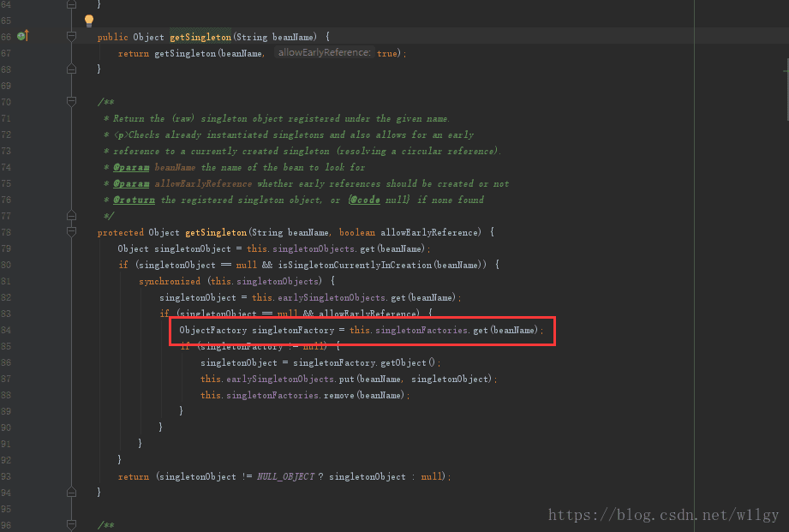Click ObjectFactory type on line 84
Screen dimensions: 789x532
[212, 330]
